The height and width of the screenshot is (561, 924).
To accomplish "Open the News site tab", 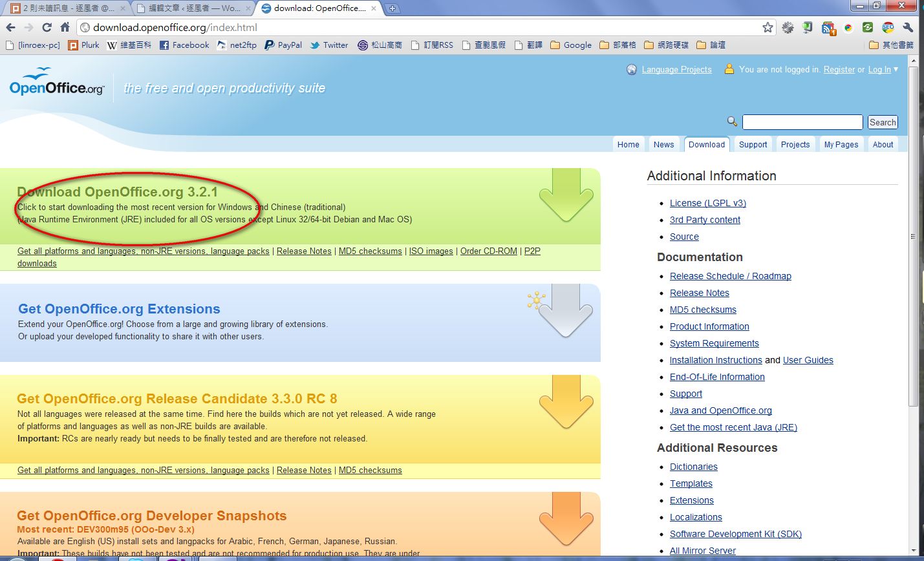I will (x=663, y=145).
